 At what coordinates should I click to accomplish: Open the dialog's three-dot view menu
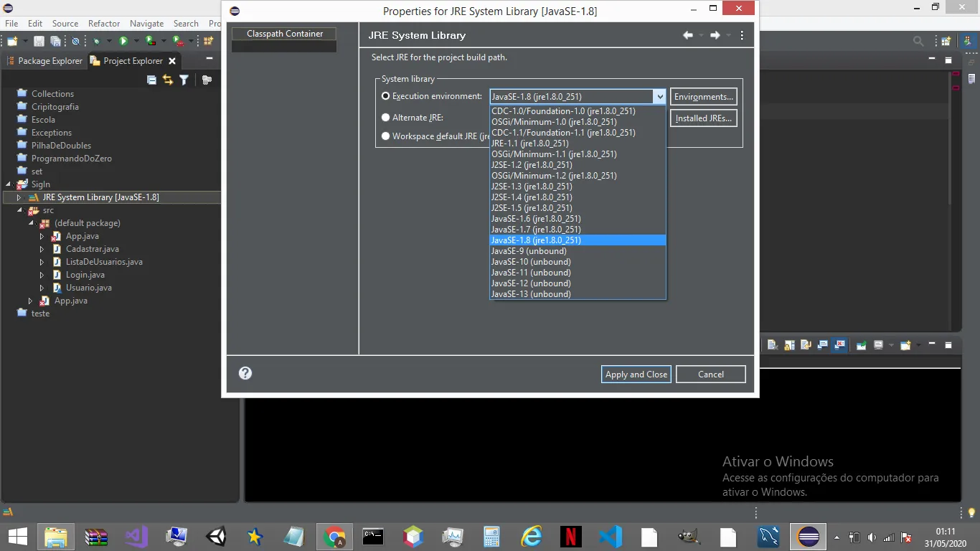tap(742, 35)
